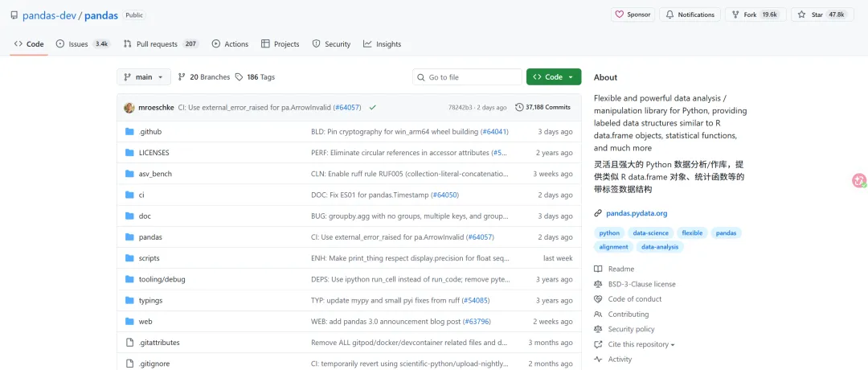Open the Projects tab
This screenshot has height=370, width=868.
click(280, 43)
